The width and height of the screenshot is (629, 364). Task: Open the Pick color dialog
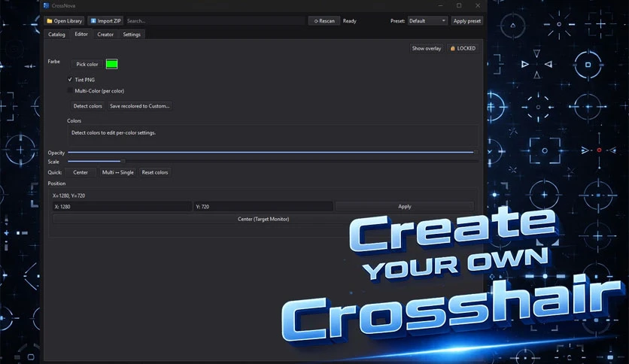coord(87,64)
